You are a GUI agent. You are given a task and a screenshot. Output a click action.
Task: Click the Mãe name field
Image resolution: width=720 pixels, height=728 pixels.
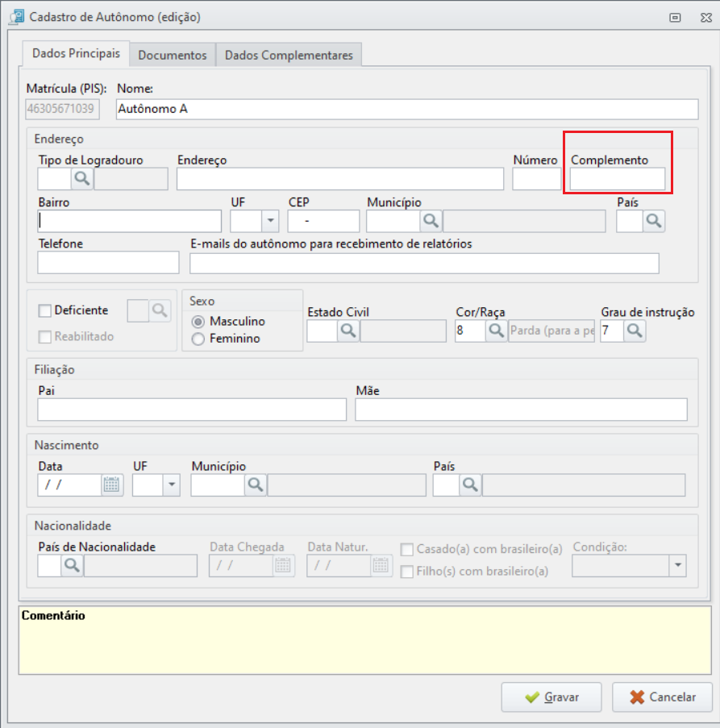pos(521,410)
